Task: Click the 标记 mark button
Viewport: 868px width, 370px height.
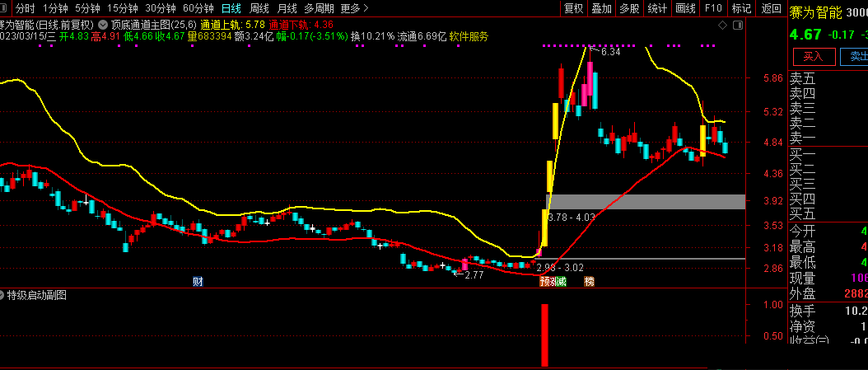Action: [x=741, y=8]
